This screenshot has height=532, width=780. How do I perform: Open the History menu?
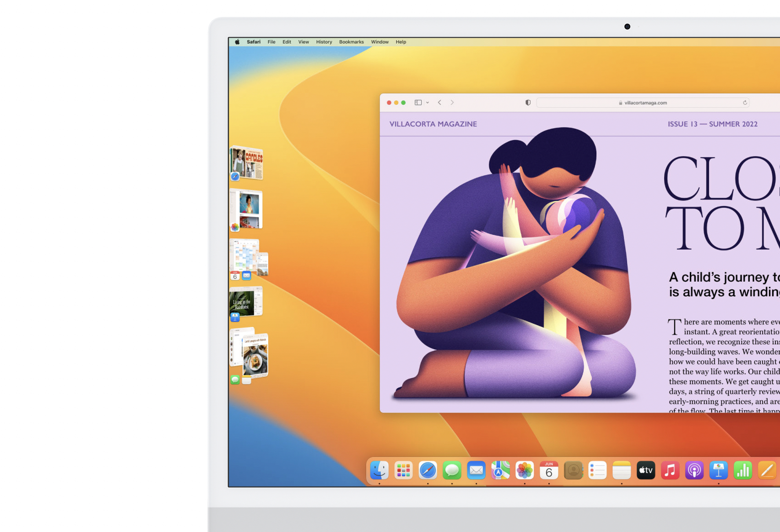click(x=324, y=42)
